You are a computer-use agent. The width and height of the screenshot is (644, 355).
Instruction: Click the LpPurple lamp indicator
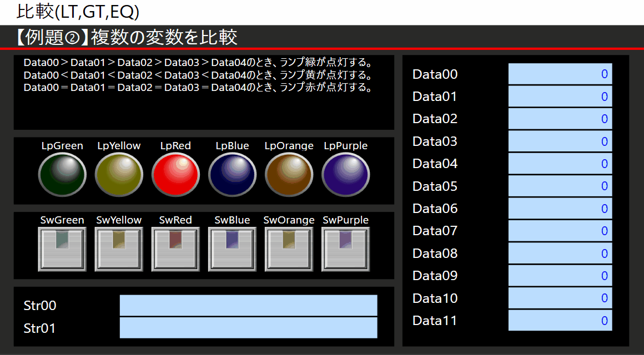345,175
